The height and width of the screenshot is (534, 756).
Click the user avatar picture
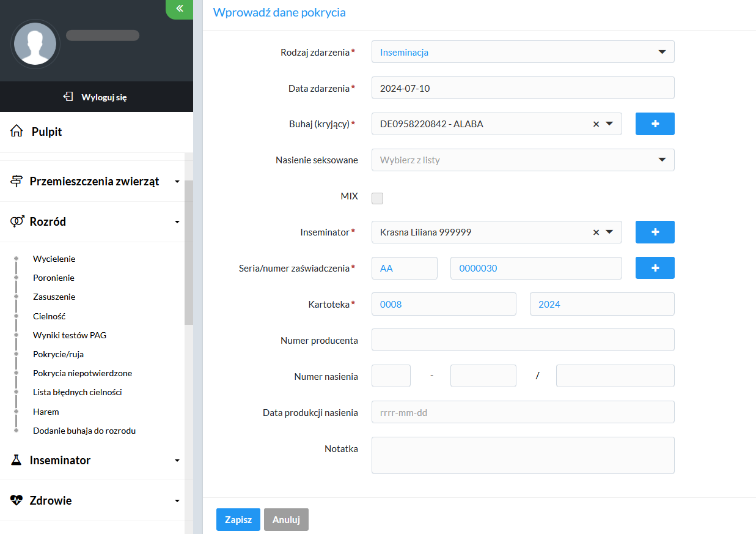[x=35, y=43]
